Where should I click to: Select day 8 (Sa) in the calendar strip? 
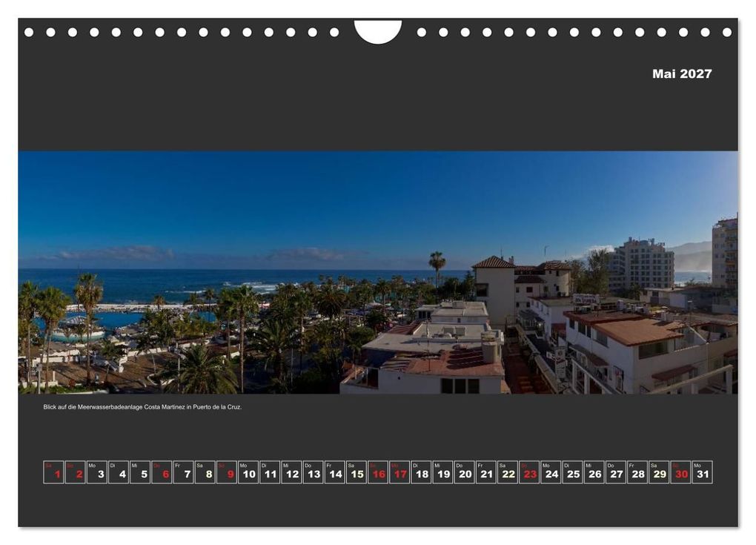click(205, 472)
